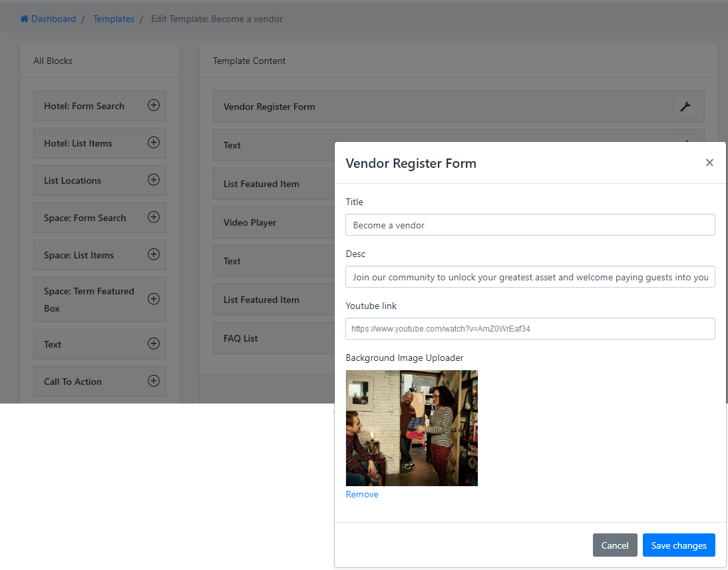This screenshot has width=728, height=570.
Task: Save changes to the vendor form
Action: [x=678, y=545]
